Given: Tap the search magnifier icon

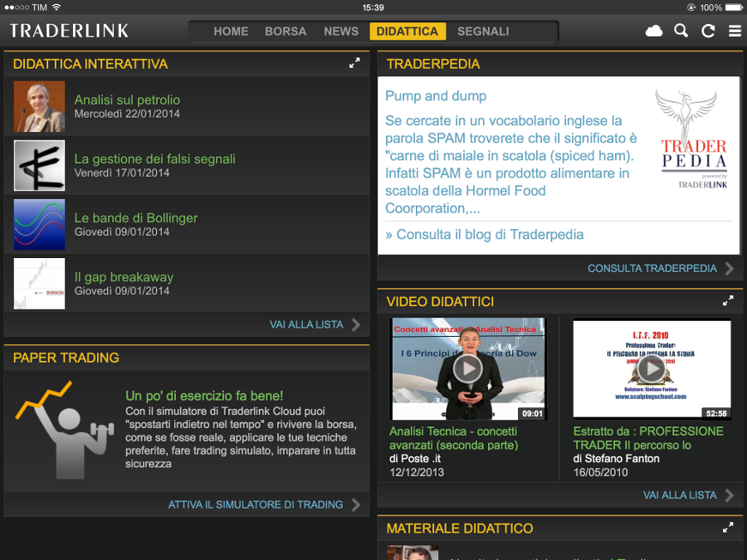Looking at the screenshot, I should pos(681,32).
